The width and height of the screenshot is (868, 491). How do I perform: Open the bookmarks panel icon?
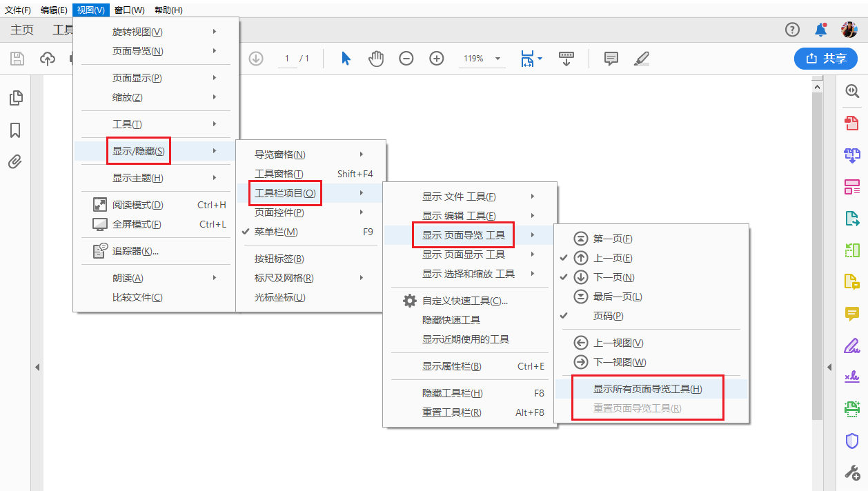pyautogui.click(x=15, y=130)
